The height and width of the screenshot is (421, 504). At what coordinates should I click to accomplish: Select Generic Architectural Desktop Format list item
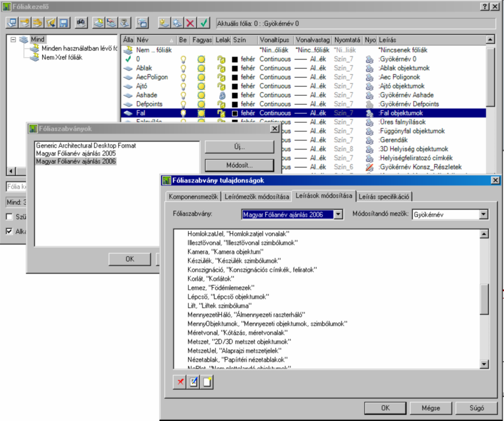[86, 146]
